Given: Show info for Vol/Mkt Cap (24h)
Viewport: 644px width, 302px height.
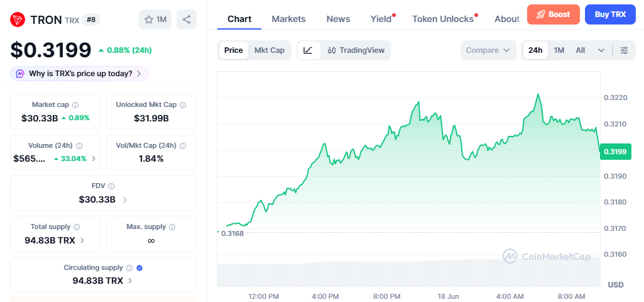Looking at the screenshot, I should pyautogui.click(x=183, y=145).
